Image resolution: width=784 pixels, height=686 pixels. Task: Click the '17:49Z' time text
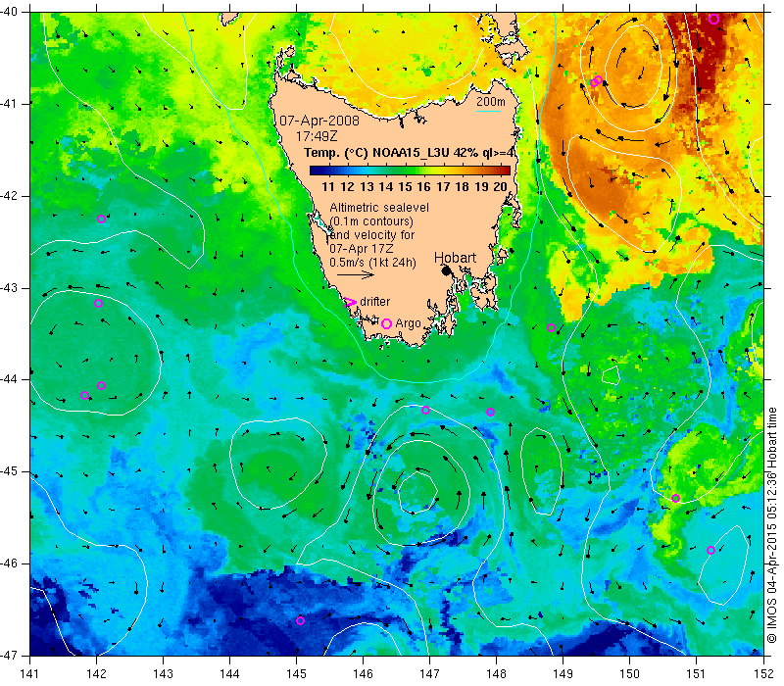317,136
